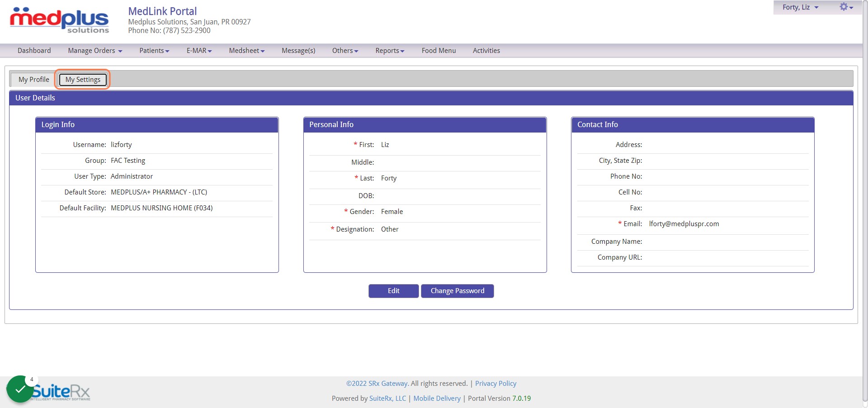Click the phone number (787) 523-2900 text
Screen dimensions: 868x408
(187, 31)
